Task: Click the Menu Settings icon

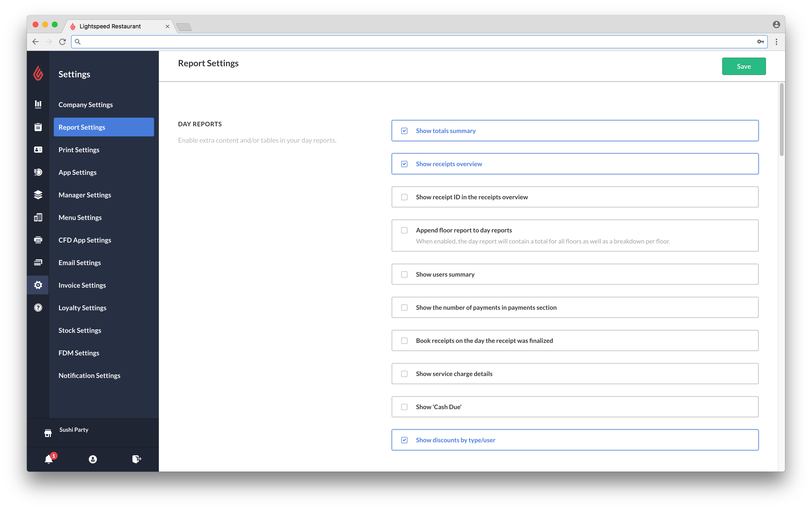Action: (38, 217)
